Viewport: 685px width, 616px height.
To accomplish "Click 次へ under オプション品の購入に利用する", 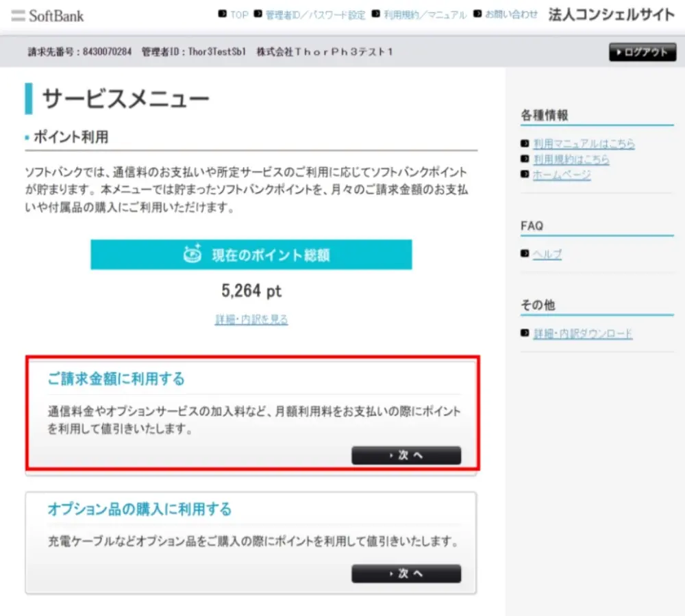I will pyautogui.click(x=406, y=573).
